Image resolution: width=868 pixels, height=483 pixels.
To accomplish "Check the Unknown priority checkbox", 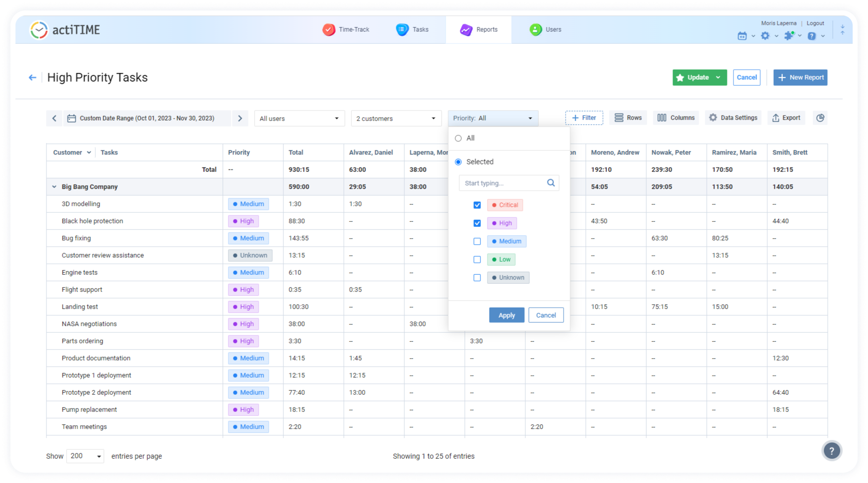I will pos(477,278).
